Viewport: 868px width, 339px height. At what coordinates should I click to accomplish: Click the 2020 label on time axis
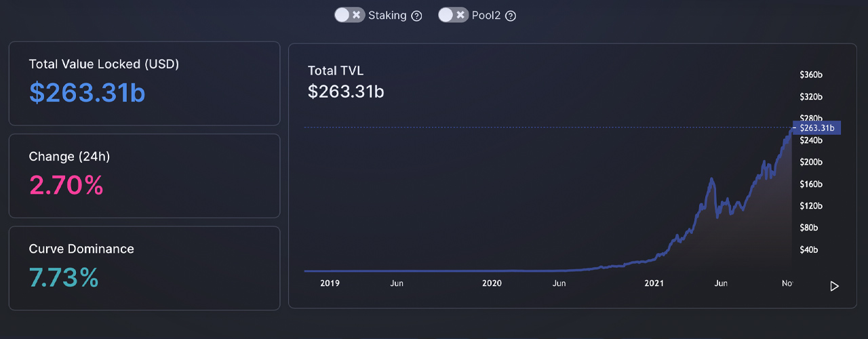coord(492,283)
